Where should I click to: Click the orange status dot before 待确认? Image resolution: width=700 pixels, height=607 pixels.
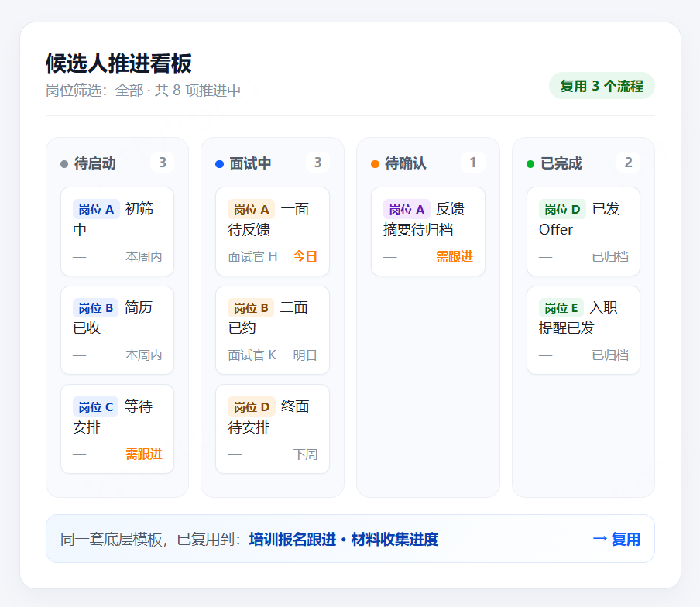[375, 164]
